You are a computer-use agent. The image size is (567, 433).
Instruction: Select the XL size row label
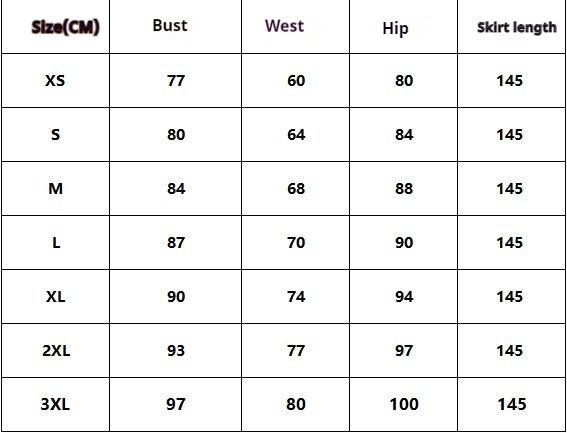(x=55, y=297)
